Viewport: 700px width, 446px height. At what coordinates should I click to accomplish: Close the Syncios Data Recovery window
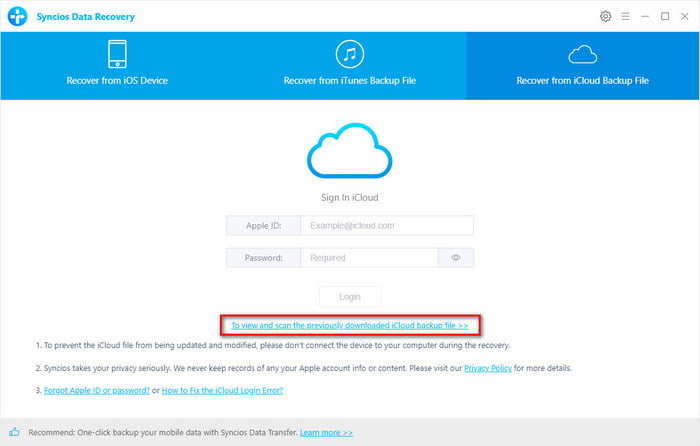685,17
